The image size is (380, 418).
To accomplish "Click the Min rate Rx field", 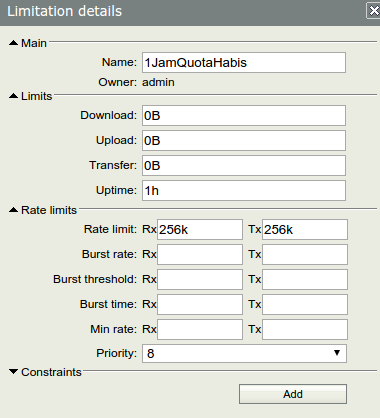I will [x=200, y=329].
